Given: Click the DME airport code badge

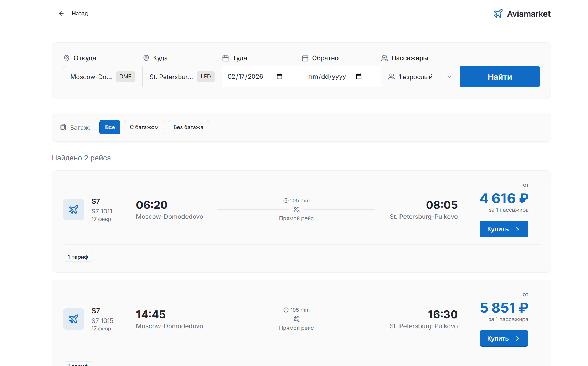Looking at the screenshot, I should coord(125,77).
